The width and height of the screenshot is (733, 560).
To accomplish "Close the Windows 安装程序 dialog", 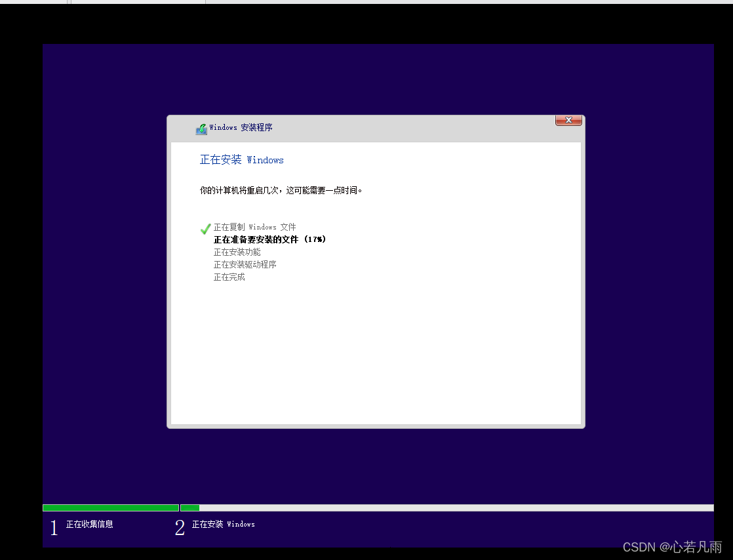I will coord(568,120).
